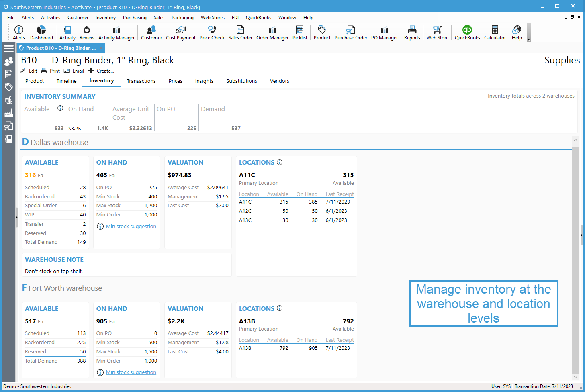Click the Locations info tooltip icon
Viewport: 585px width, 392px height.
click(x=280, y=162)
